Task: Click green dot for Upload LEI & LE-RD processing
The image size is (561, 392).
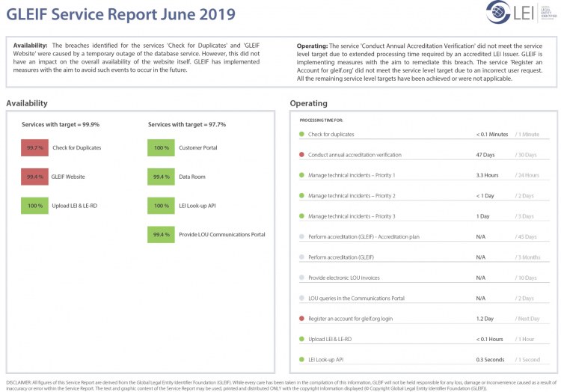Action: click(301, 339)
